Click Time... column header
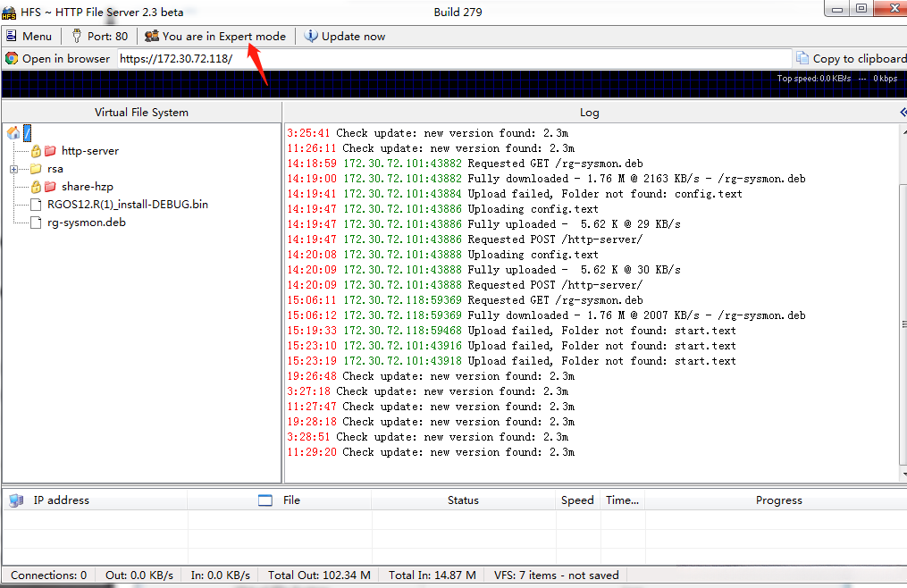The image size is (907, 588). point(623,500)
